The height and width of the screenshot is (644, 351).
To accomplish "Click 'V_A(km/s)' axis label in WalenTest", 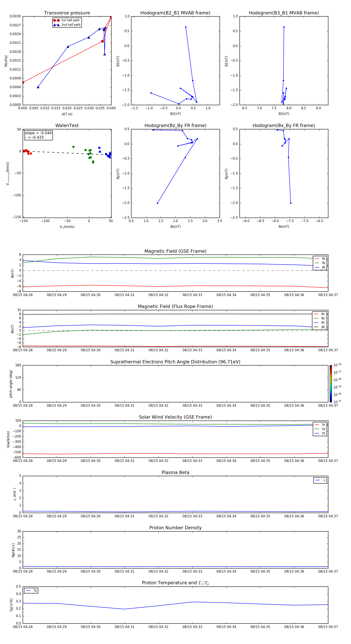I will pyautogui.click(x=67, y=227).
